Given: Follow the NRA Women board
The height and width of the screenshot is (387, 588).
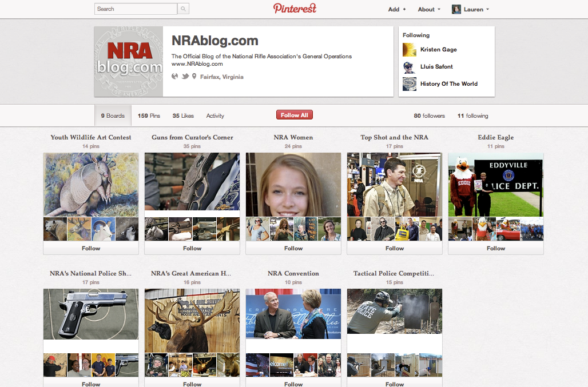Looking at the screenshot, I should [293, 248].
